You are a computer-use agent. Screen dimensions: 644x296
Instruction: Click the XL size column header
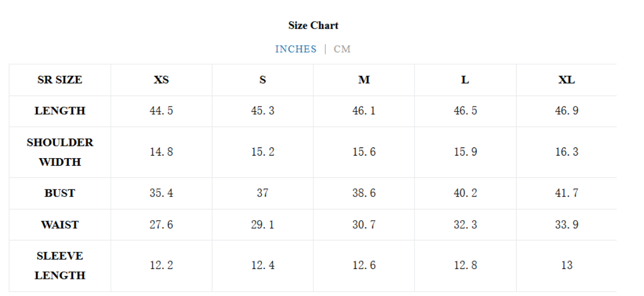pyautogui.click(x=567, y=80)
